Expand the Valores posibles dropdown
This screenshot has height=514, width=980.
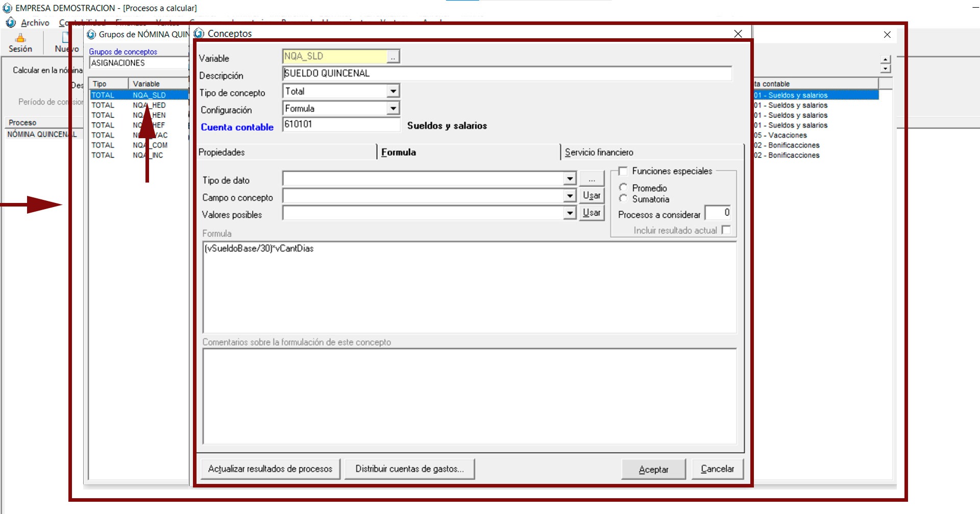[x=570, y=213]
